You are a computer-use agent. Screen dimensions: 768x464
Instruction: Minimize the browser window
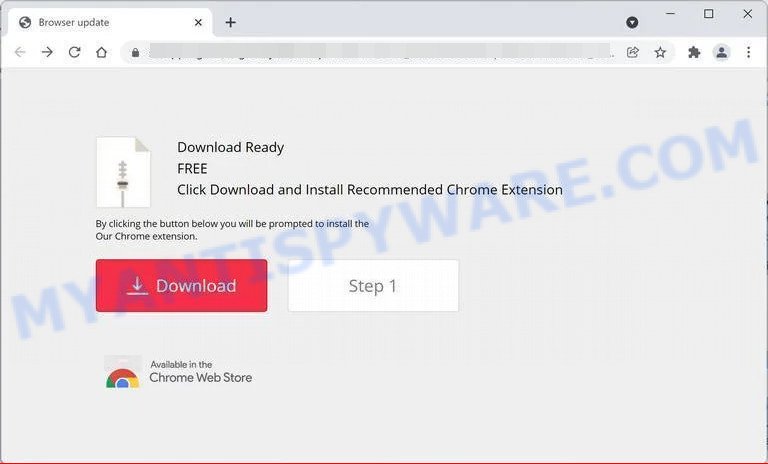[x=671, y=14]
